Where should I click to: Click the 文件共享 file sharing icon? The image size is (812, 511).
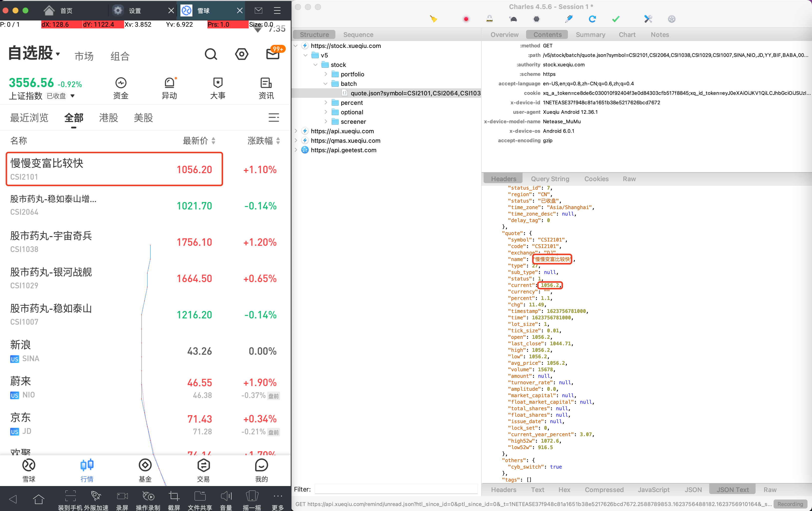200,496
